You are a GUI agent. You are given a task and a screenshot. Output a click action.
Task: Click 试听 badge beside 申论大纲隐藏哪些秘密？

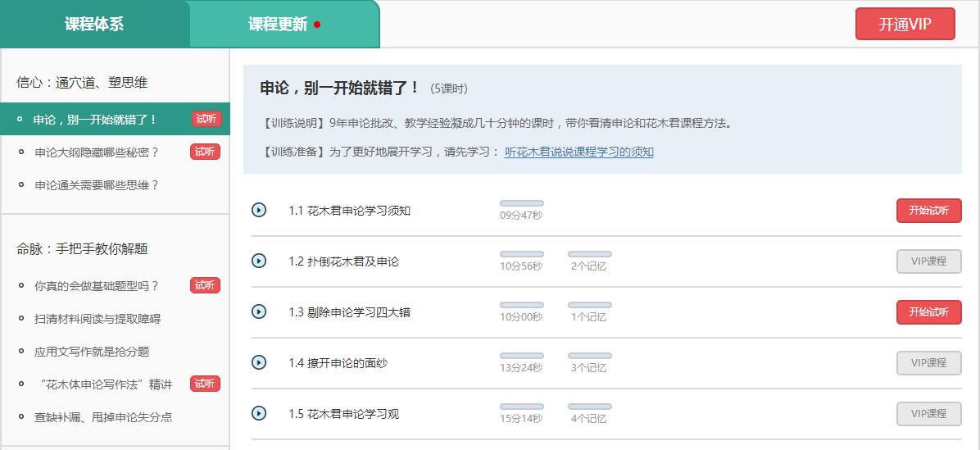pyautogui.click(x=205, y=152)
